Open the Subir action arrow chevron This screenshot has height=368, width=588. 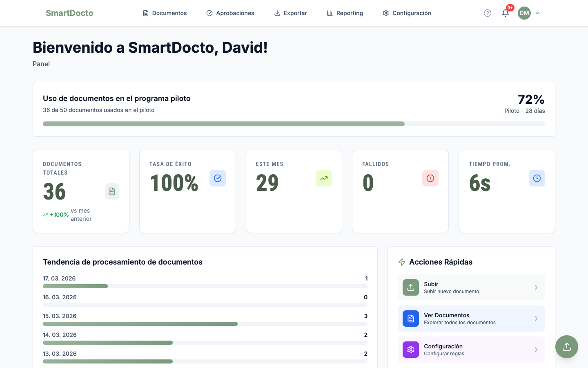click(536, 287)
